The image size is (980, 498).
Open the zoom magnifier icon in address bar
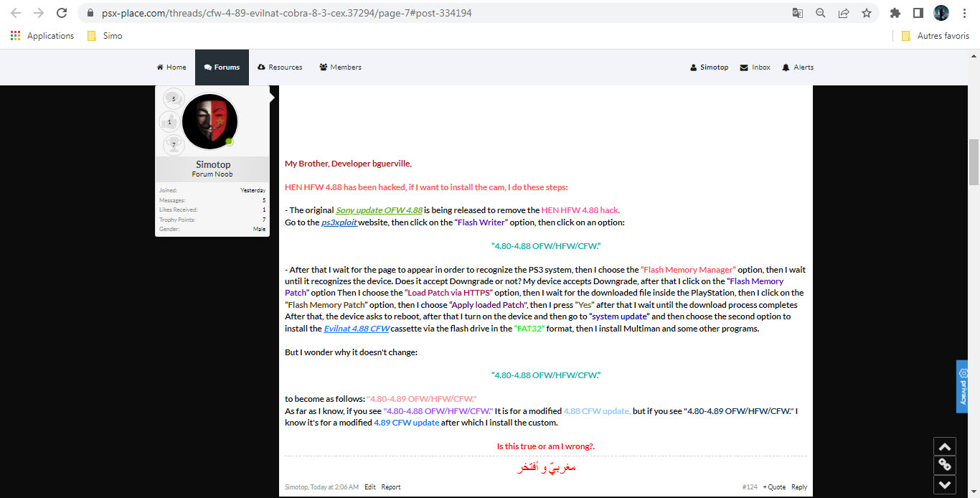coord(820,13)
